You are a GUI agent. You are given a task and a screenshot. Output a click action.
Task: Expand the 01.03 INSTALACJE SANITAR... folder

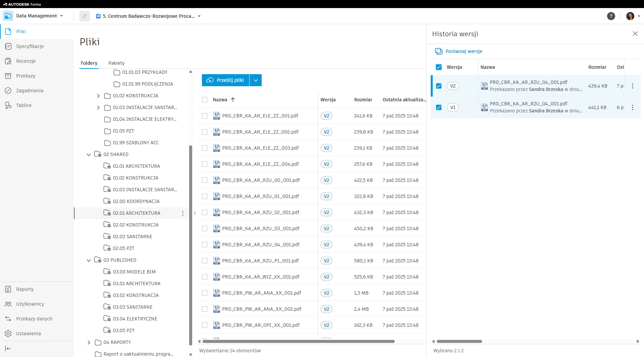coord(98,108)
